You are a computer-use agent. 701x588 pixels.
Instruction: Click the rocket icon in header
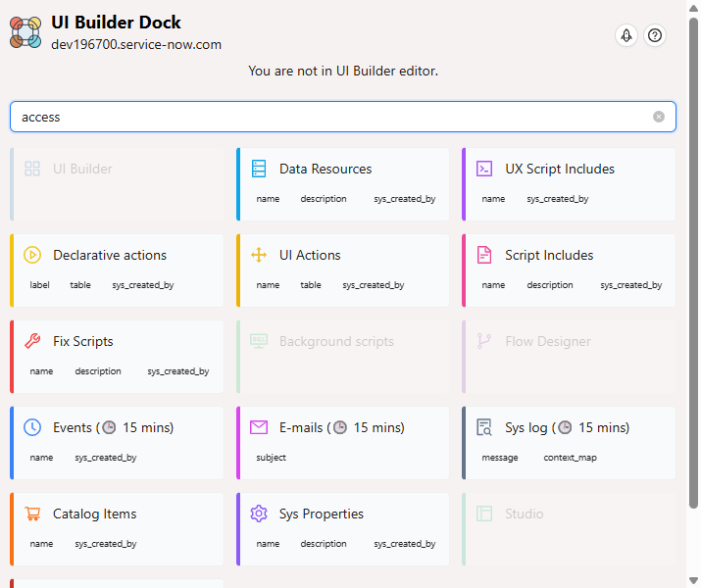pyautogui.click(x=626, y=35)
